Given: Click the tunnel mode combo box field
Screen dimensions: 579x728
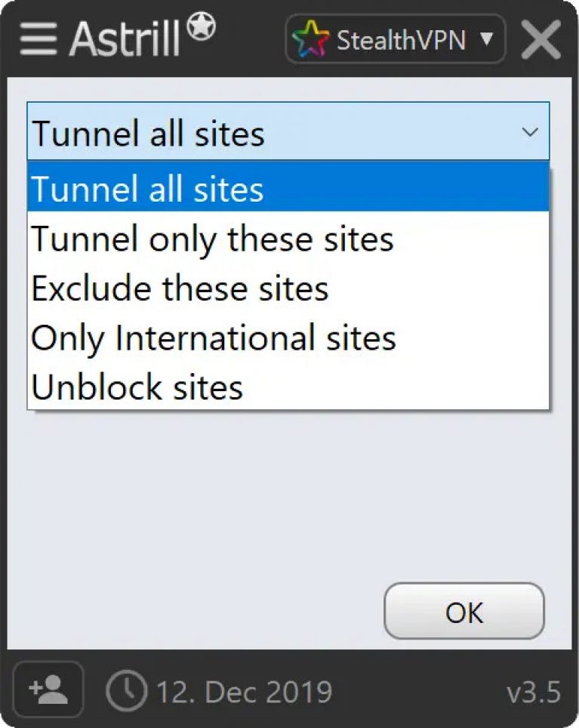Looking at the screenshot, I should [272, 134].
